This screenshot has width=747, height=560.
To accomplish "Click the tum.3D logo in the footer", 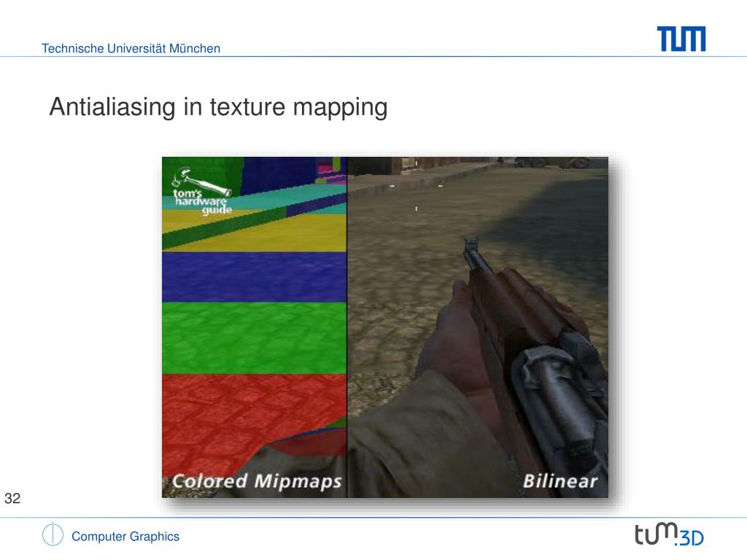I will click(x=670, y=534).
